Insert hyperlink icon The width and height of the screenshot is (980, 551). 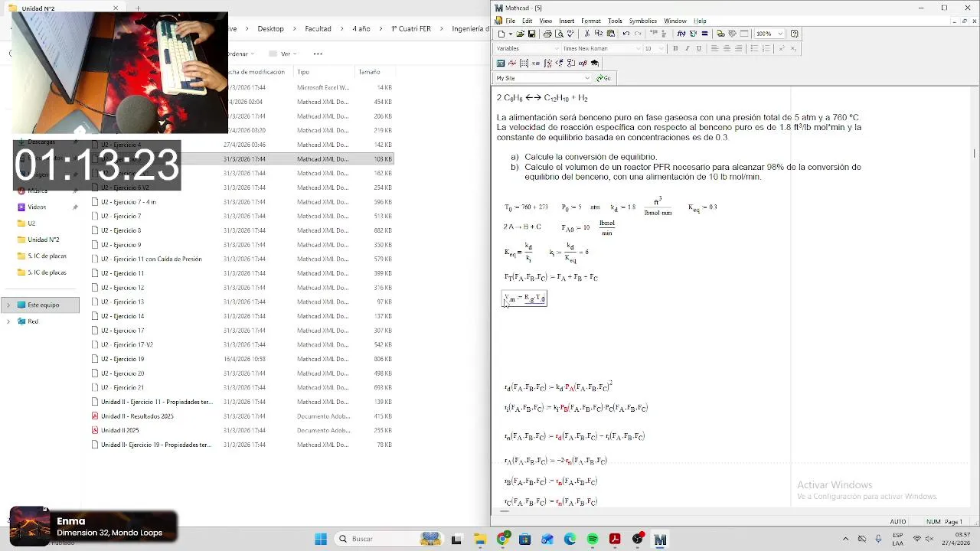point(720,34)
